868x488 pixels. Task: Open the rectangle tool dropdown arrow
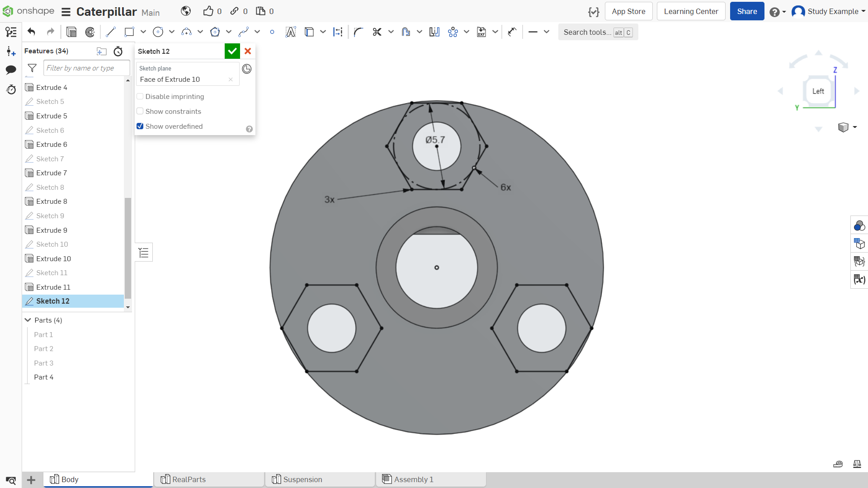[143, 32]
